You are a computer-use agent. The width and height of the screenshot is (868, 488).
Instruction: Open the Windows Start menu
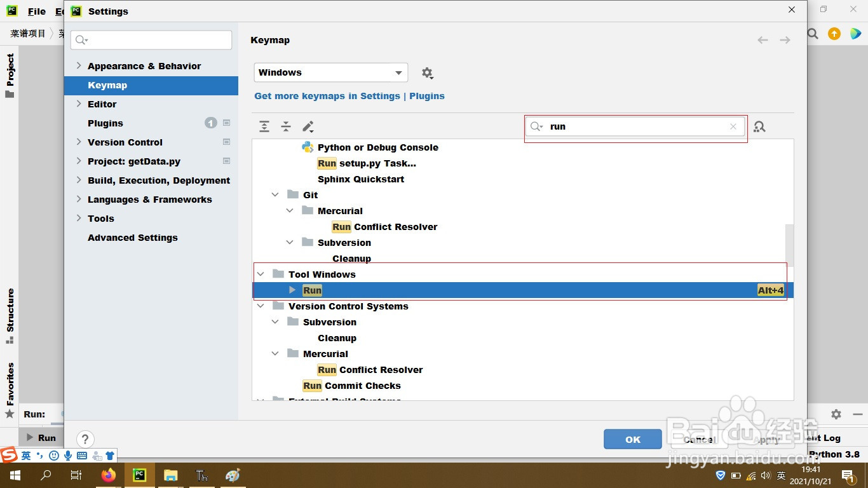coord(15,475)
